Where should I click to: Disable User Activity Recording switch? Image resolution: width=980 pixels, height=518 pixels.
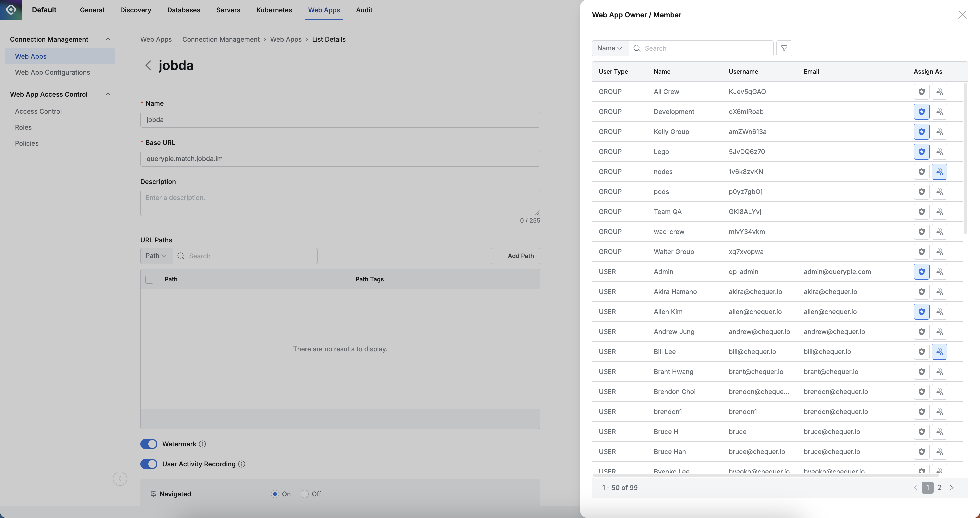[x=149, y=464]
